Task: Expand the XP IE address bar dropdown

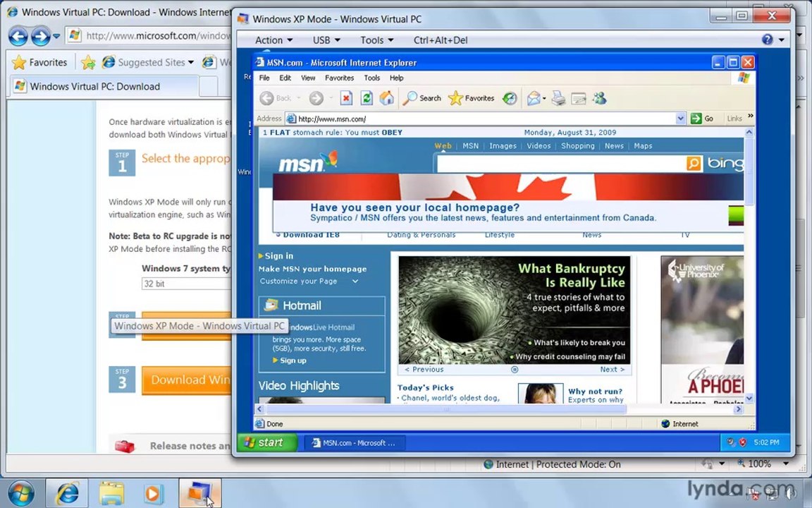Action: pos(680,119)
